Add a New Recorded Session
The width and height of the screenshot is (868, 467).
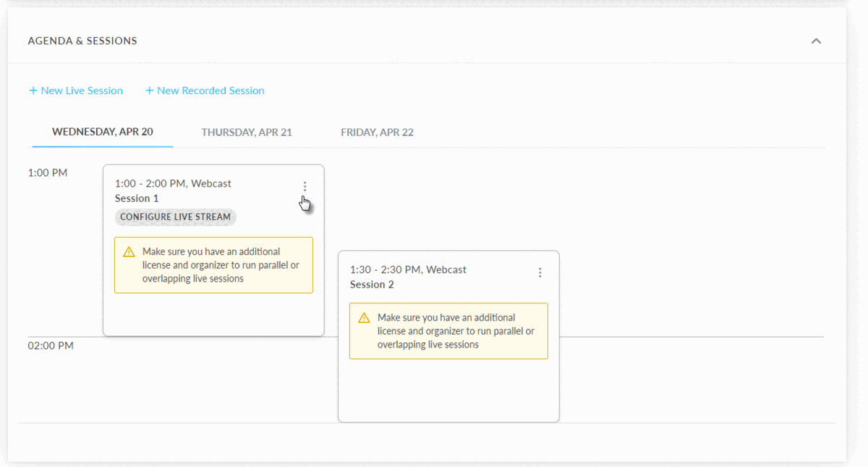pyautogui.click(x=205, y=91)
